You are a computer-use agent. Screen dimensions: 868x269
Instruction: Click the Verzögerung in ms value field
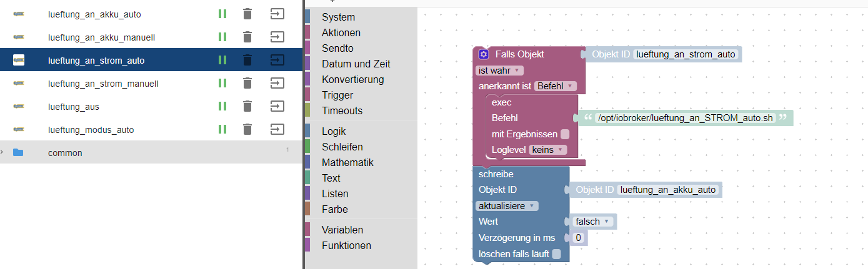pos(579,238)
